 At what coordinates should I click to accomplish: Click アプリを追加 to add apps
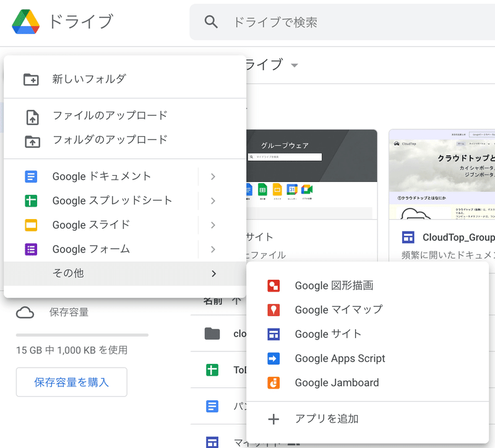point(326,419)
